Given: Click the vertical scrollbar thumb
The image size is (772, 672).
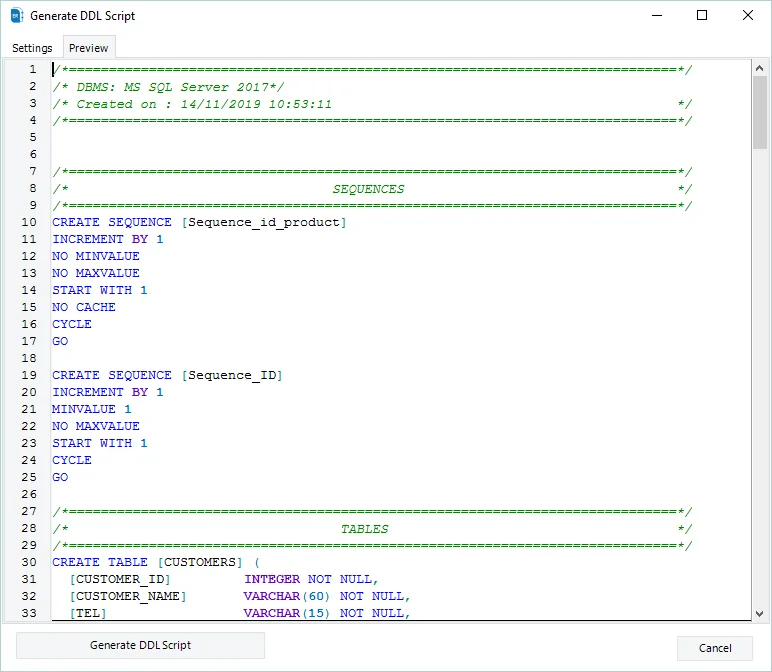Looking at the screenshot, I should 759,112.
